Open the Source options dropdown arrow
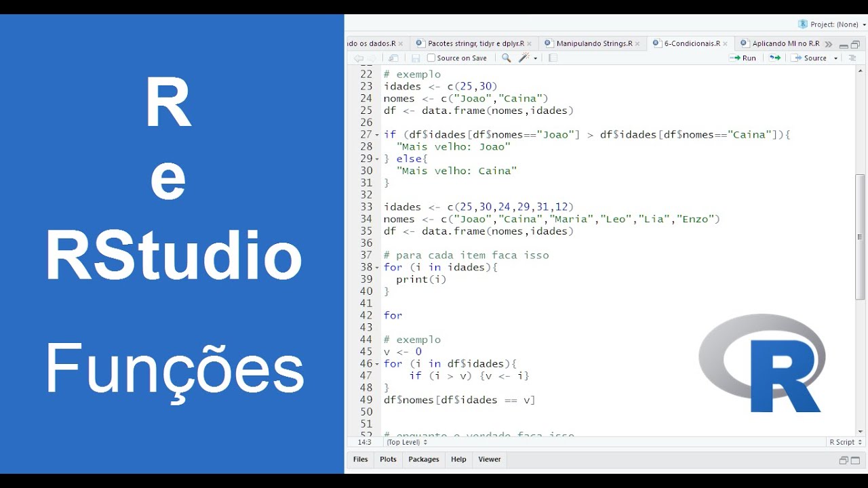Image resolution: width=868 pixels, height=488 pixels. click(x=836, y=58)
